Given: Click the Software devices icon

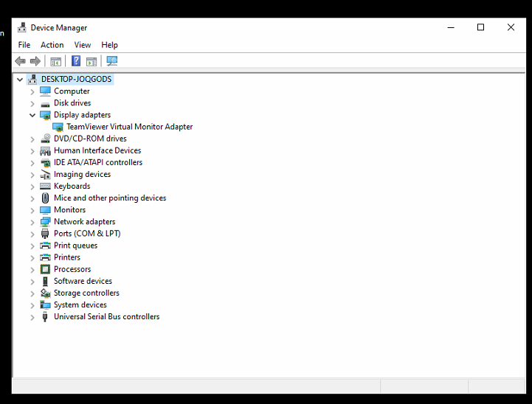Looking at the screenshot, I should tap(45, 282).
